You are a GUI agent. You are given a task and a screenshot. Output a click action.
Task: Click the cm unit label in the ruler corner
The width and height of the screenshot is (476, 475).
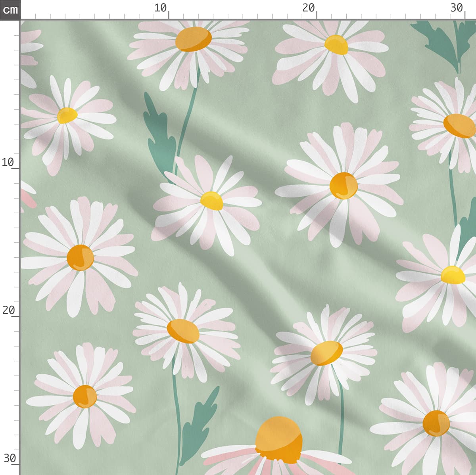pos(10,10)
